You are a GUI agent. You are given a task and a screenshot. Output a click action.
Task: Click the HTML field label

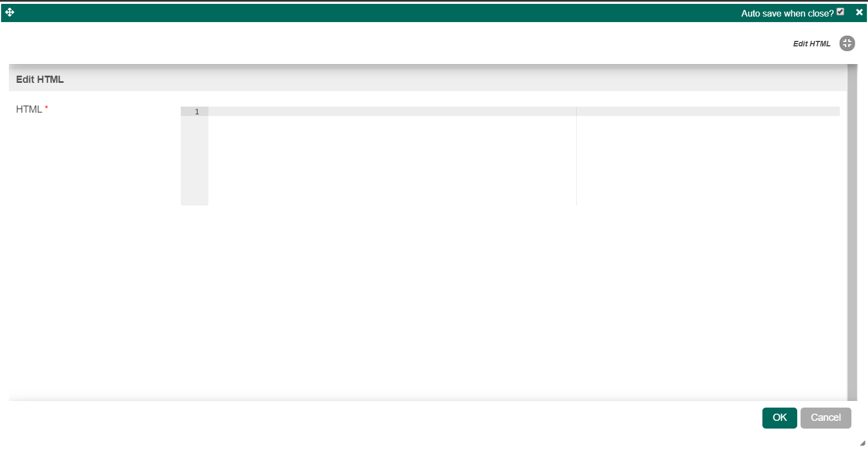pyautogui.click(x=29, y=109)
